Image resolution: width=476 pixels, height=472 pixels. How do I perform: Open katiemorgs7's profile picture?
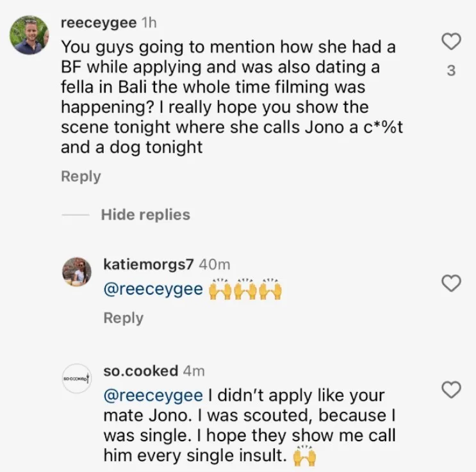point(76,272)
